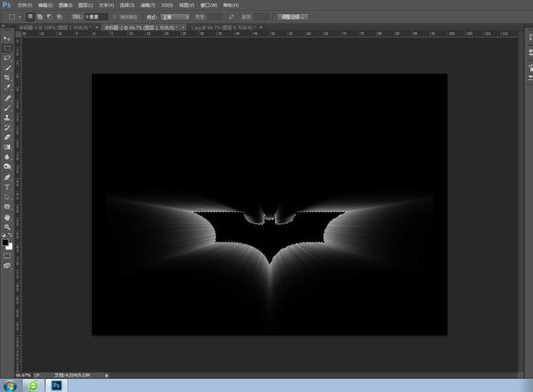Select the Lasso tool

(6, 58)
